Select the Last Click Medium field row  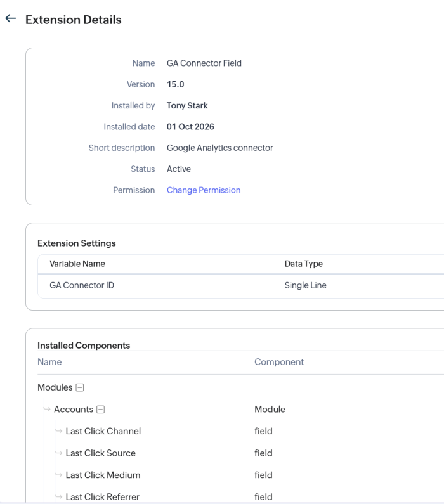pyautogui.click(x=241, y=475)
